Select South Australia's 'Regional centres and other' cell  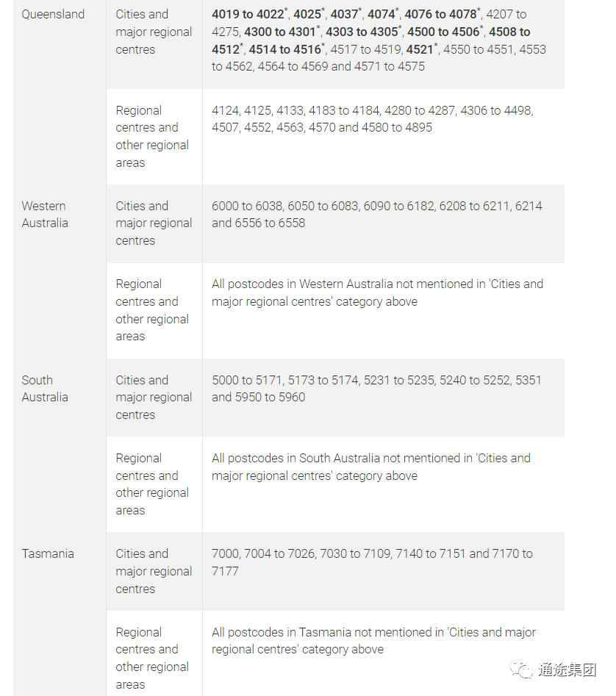click(x=154, y=484)
